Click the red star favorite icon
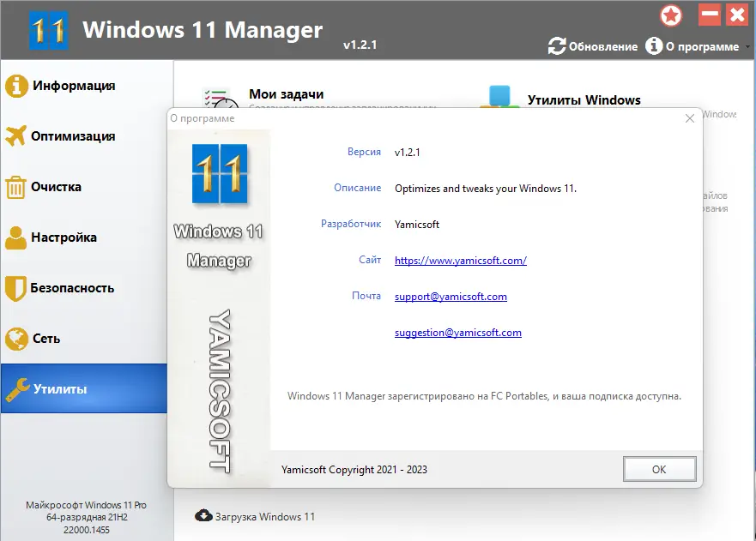 click(x=671, y=15)
